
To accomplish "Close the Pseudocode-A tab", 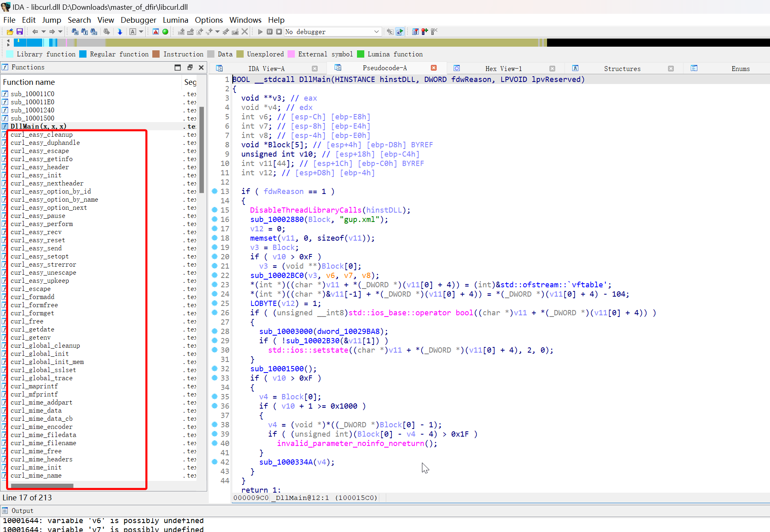I will tap(434, 68).
